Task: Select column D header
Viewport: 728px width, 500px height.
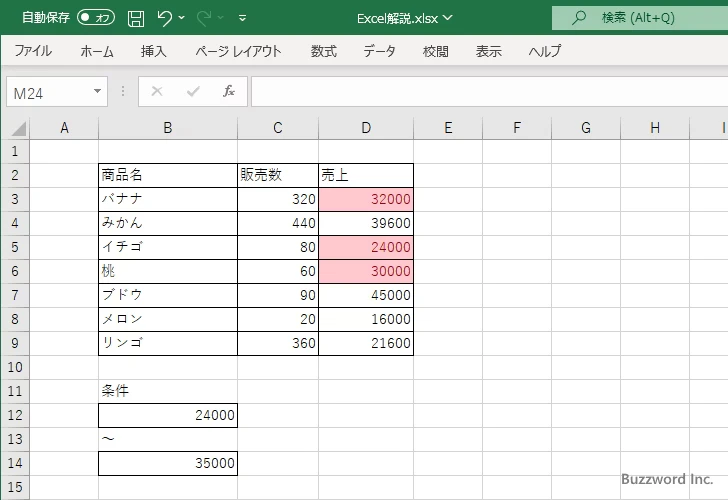Action: (x=366, y=128)
